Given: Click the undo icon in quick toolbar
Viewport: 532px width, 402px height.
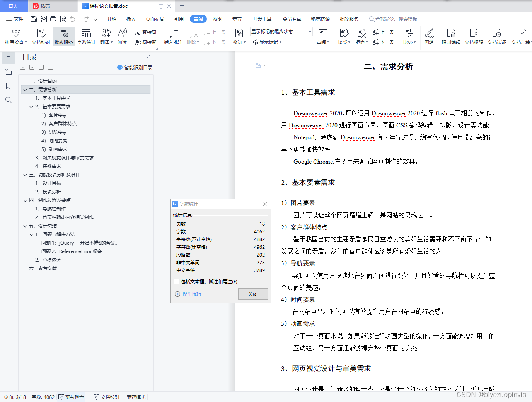Looking at the screenshot, I should coord(73,19).
